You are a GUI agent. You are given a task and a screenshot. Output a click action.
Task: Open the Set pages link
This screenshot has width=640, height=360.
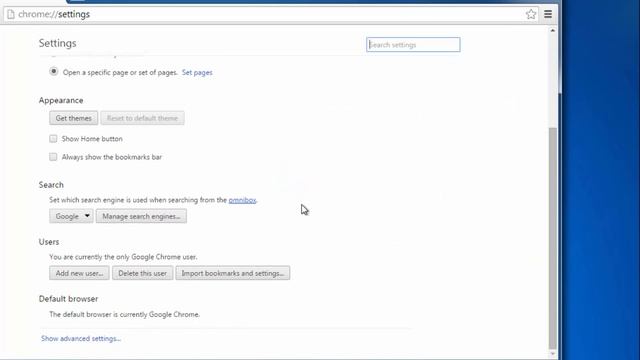tap(197, 73)
